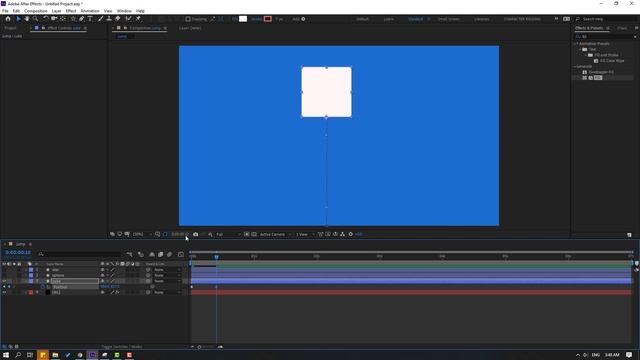Select the Pan Behind anchor point tool
Image resolution: width=640 pixels, height=360 pixels.
click(63, 19)
